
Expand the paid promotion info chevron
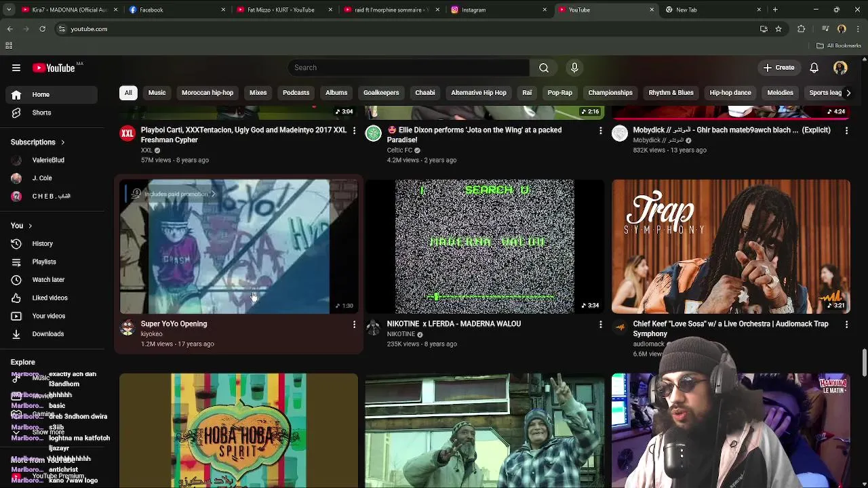coord(213,195)
